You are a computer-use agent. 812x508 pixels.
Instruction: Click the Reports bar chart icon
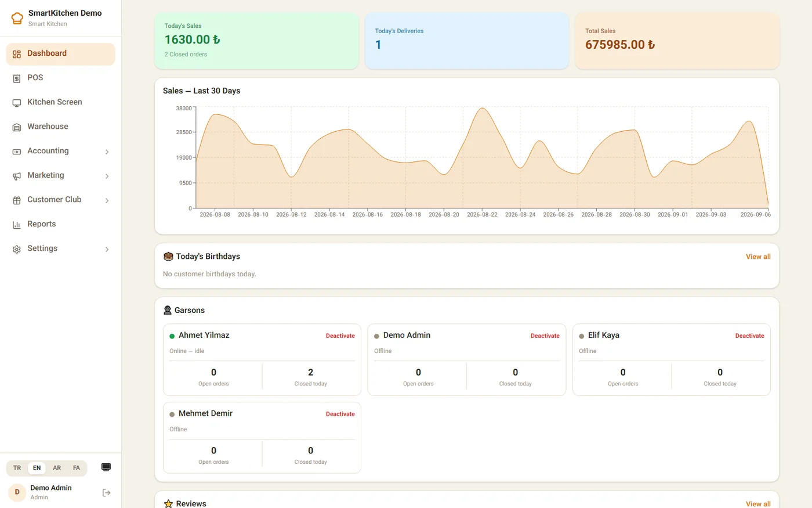pyautogui.click(x=17, y=225)
